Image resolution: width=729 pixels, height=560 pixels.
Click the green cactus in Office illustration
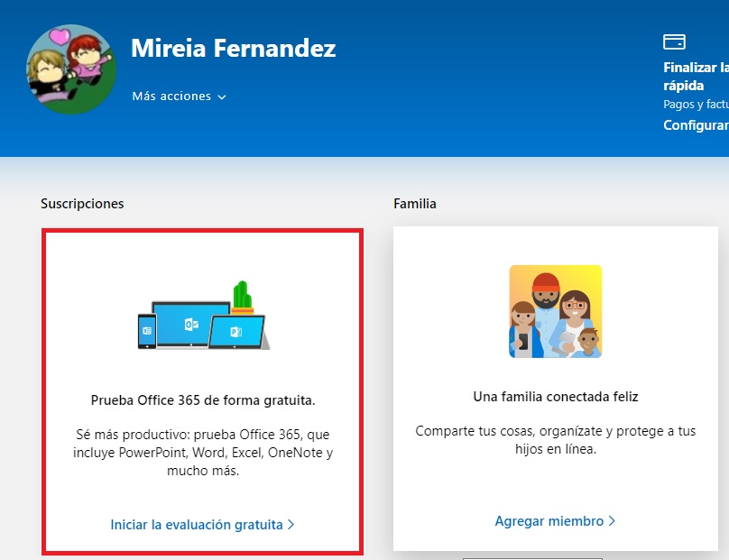click(x=240, y=296)
